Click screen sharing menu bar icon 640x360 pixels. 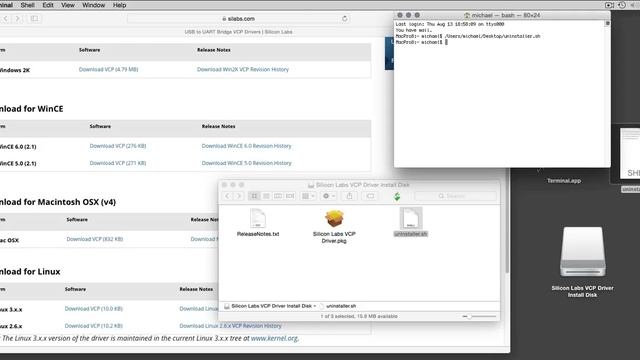pyautogui.click(x=609, y=5)
